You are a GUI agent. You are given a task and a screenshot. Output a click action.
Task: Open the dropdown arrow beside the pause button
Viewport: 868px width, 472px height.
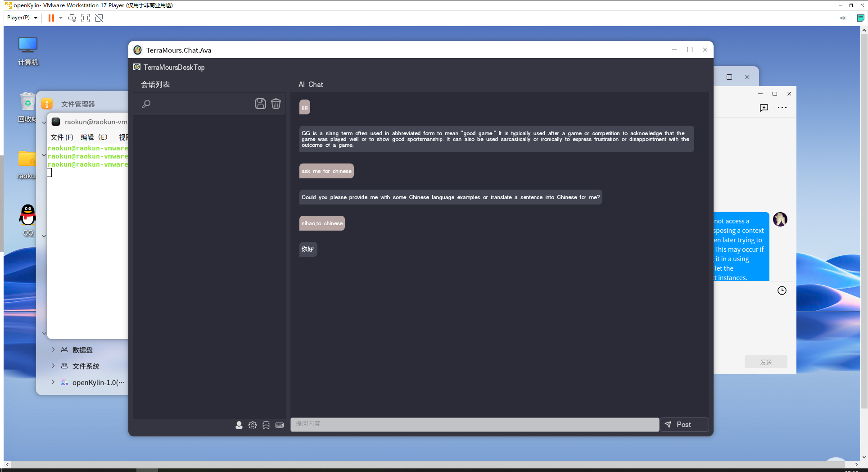(61, 18)
